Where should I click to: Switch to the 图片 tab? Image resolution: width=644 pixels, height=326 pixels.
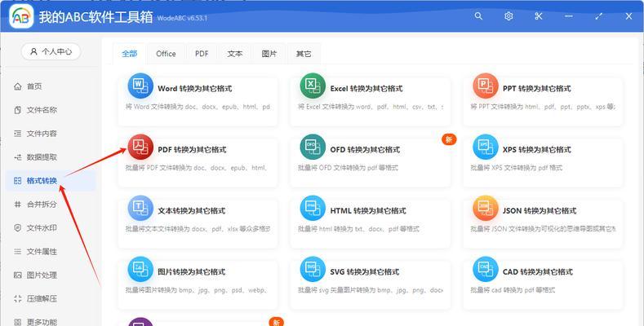[269, 54]
